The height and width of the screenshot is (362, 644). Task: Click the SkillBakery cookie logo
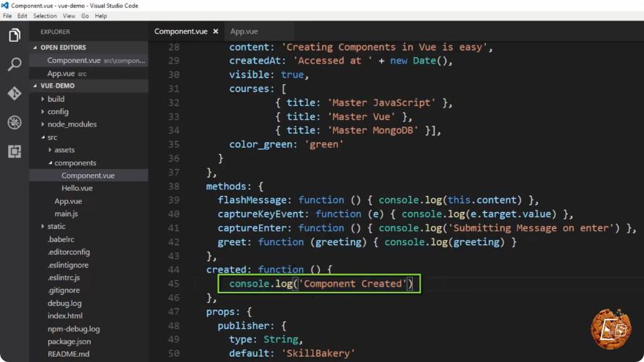(611, 329)
